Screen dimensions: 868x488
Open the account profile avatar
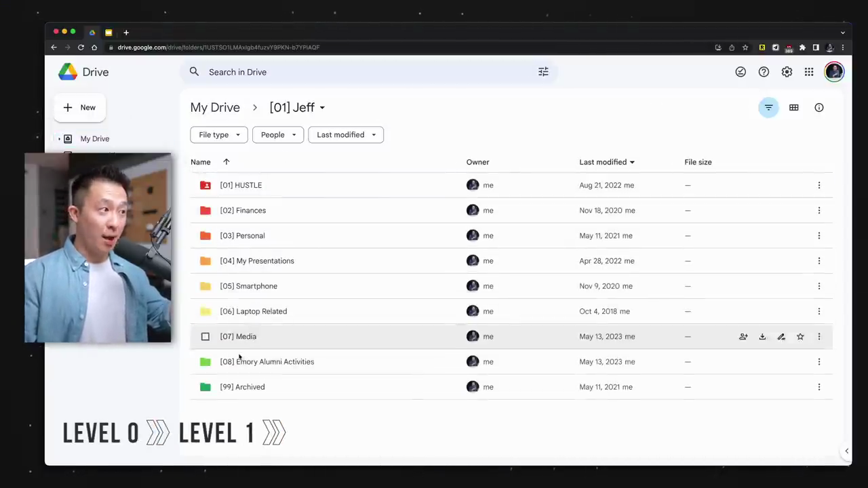coord(834,72)
